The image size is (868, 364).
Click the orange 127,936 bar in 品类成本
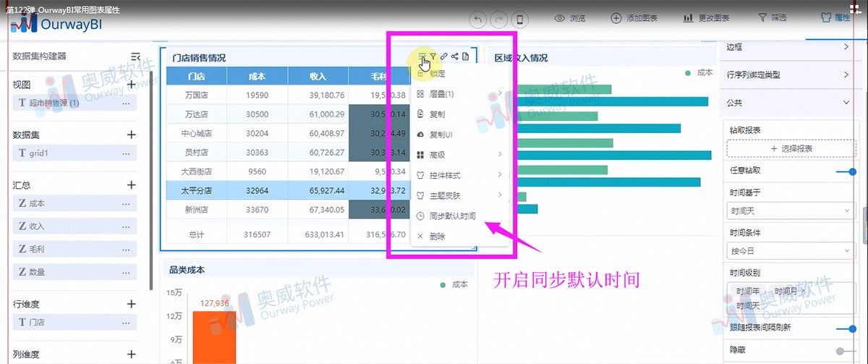click(x=214, y=337)
